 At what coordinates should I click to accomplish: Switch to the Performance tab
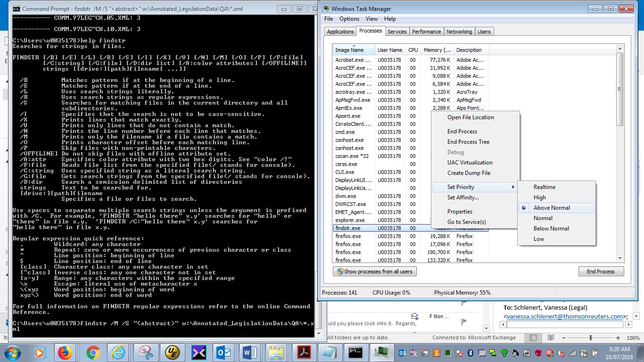426,31
